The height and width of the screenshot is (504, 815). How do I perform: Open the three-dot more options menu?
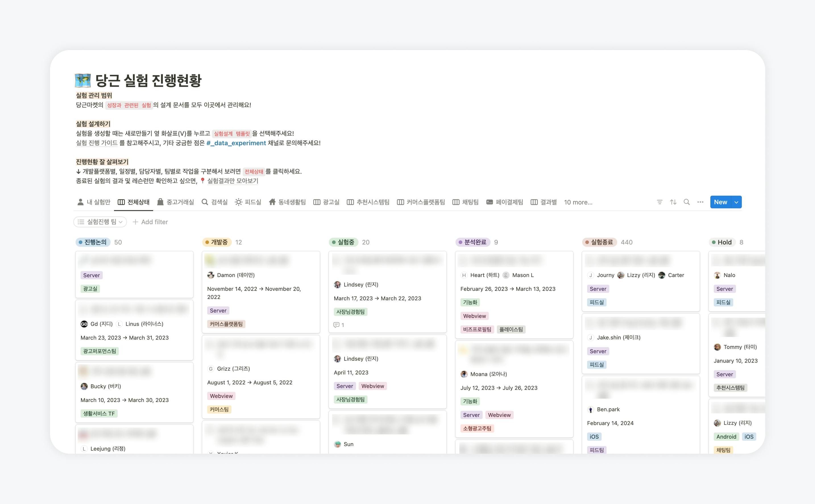700,202
